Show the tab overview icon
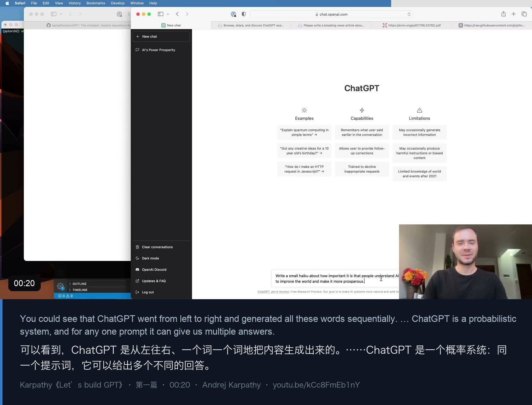The width and height of the screenshot is (532, 405). (x=524, y=14)
